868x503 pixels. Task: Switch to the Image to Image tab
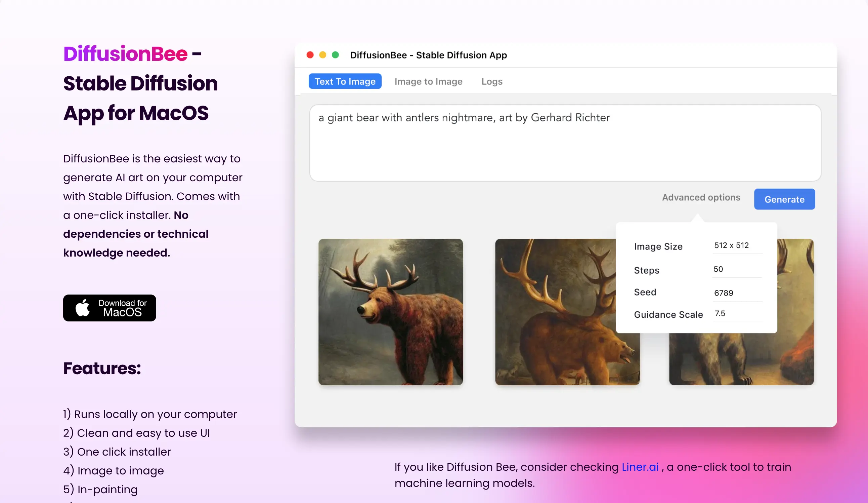coord(428,81)
